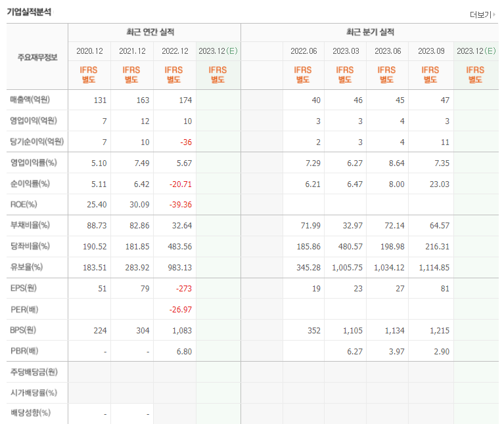504x424 pixels.
Task: Click the 2021.12 annual column header
Action: (x=132, y=51)
